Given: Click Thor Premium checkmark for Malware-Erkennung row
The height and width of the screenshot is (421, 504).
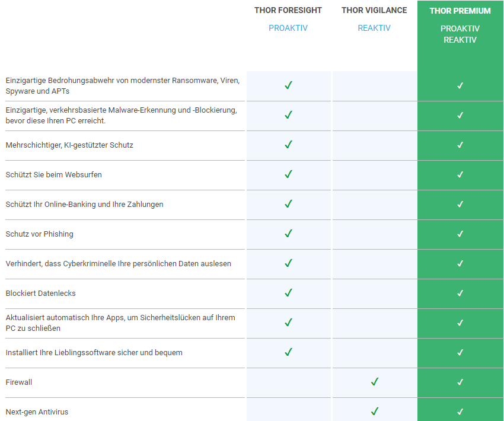Looking at the screenshot, I should (x=460, y=115).
